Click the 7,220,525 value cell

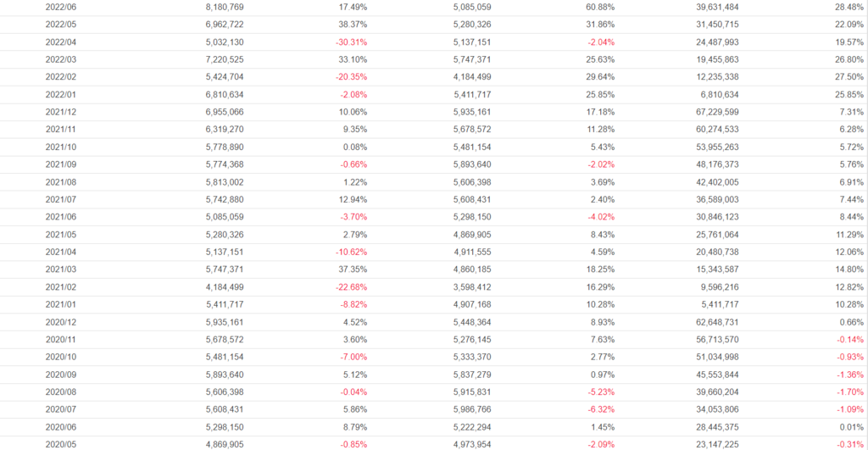(225, 59)
